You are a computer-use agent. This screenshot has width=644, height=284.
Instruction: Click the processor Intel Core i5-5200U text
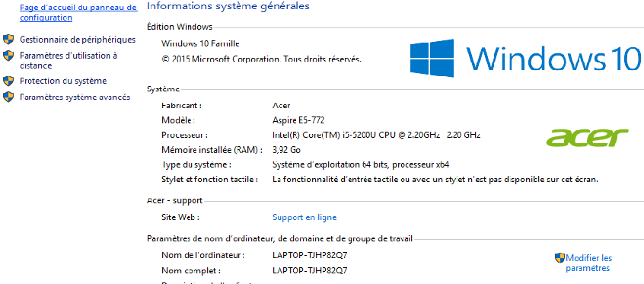point(376,135)
